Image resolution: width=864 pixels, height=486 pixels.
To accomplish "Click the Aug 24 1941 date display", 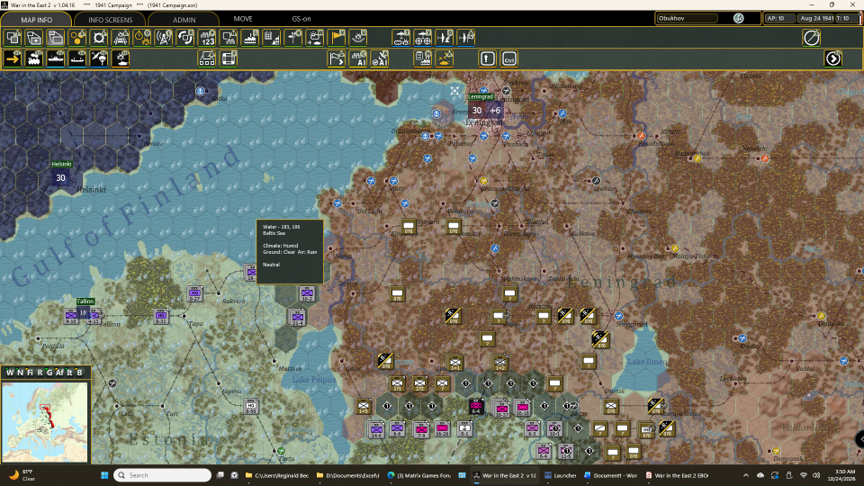I will click(x=817, y=18).
